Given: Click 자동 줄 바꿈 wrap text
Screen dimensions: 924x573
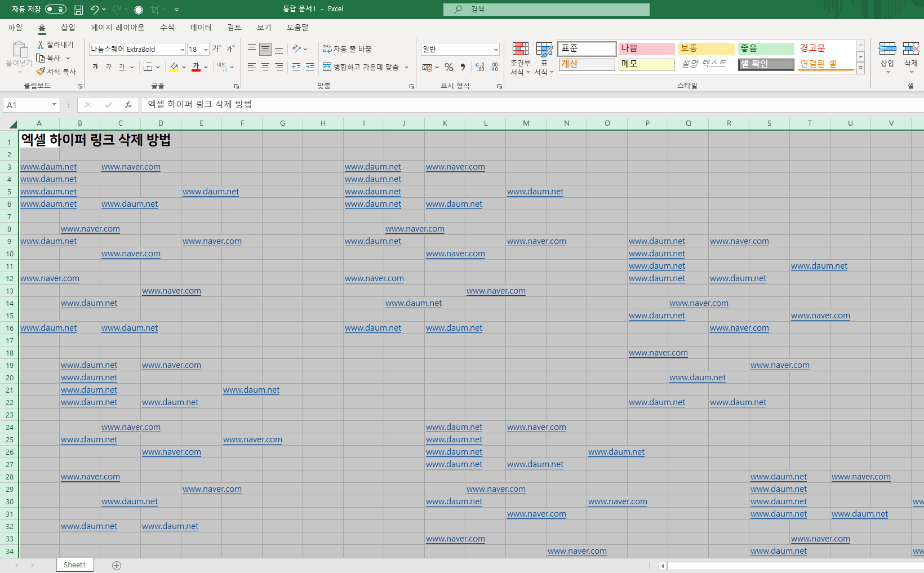Looking at the screenshot, I should (347, 49).
